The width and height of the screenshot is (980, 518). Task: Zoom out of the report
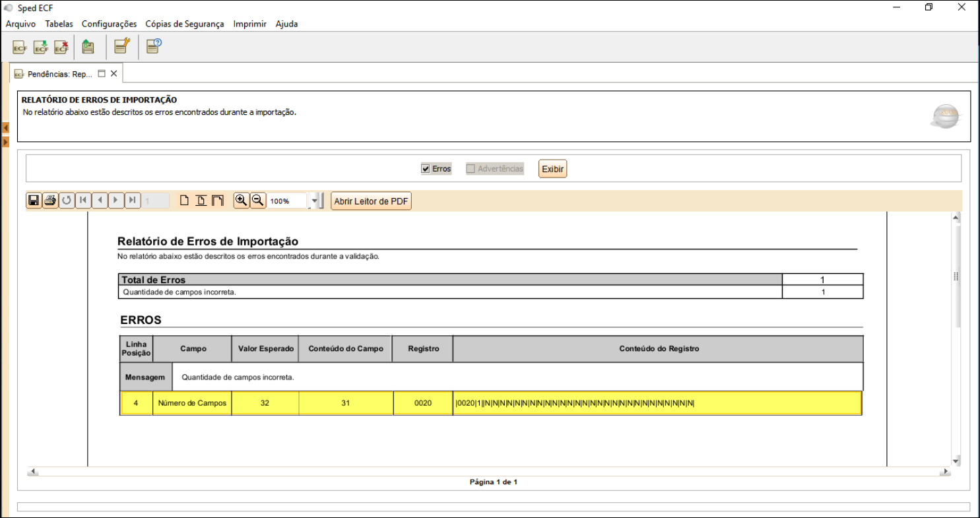tap(258, 201)
